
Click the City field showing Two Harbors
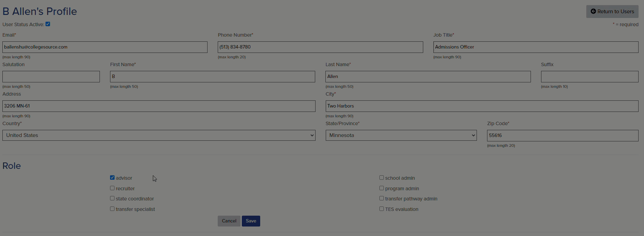(482, 106)
